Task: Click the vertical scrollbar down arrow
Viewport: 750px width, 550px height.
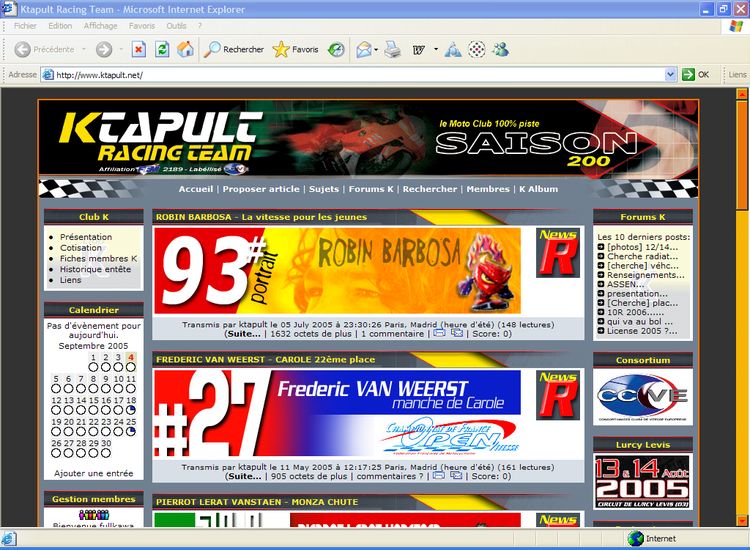Action: pos(742,521)
